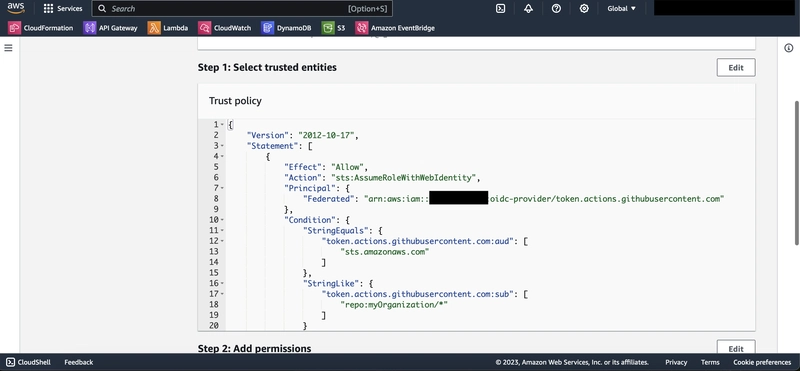Viewport: 800px width, 371px height.
Task: Open DynamoDB shortcut icon
Action: click(x=268, y=28)
